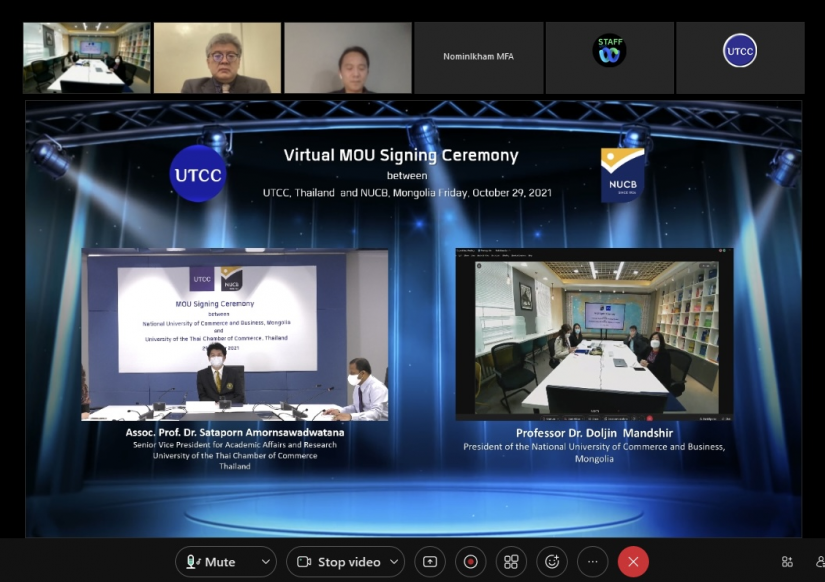Open audio options arrow beside Mute
This screenshot has width=825, height=582.
tap(266, 562)
